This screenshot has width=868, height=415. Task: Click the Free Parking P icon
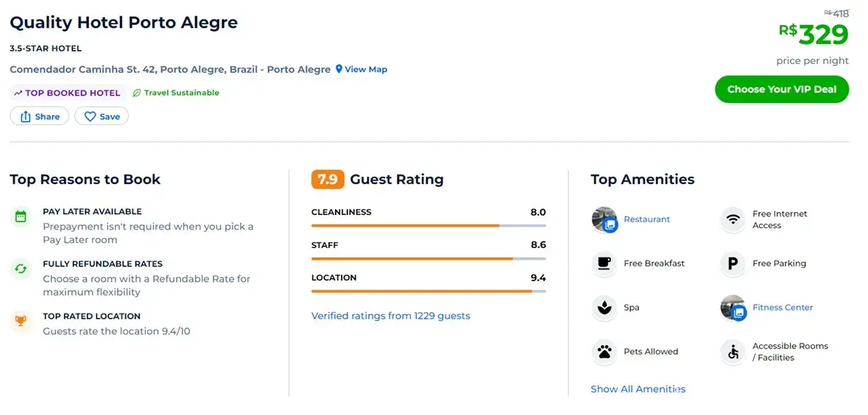pos(733,263)
